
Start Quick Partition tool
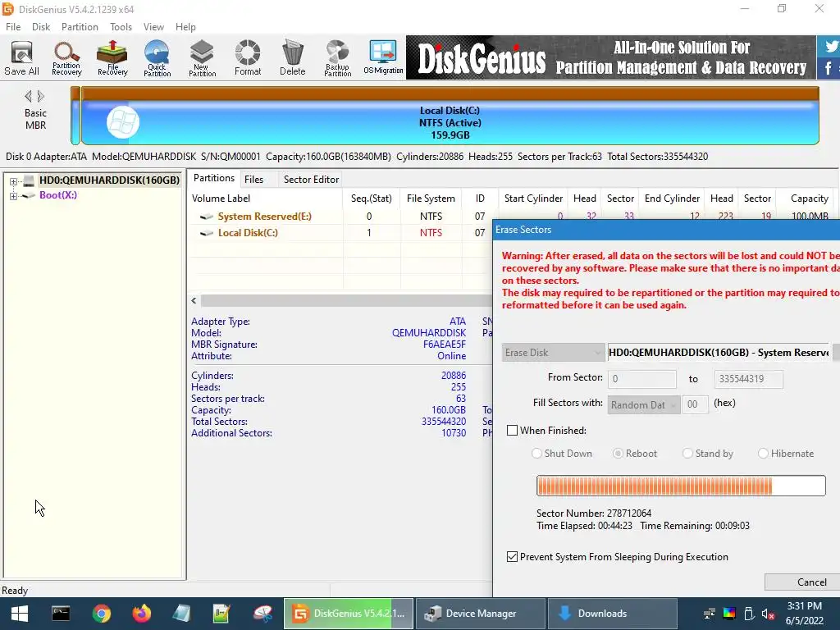pyautogui.click(x=157, y=58)
